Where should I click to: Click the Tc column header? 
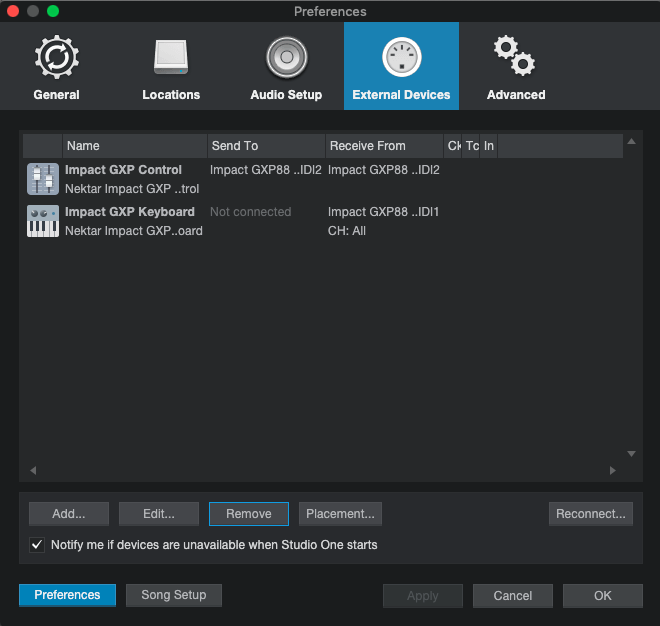point(471,146)
